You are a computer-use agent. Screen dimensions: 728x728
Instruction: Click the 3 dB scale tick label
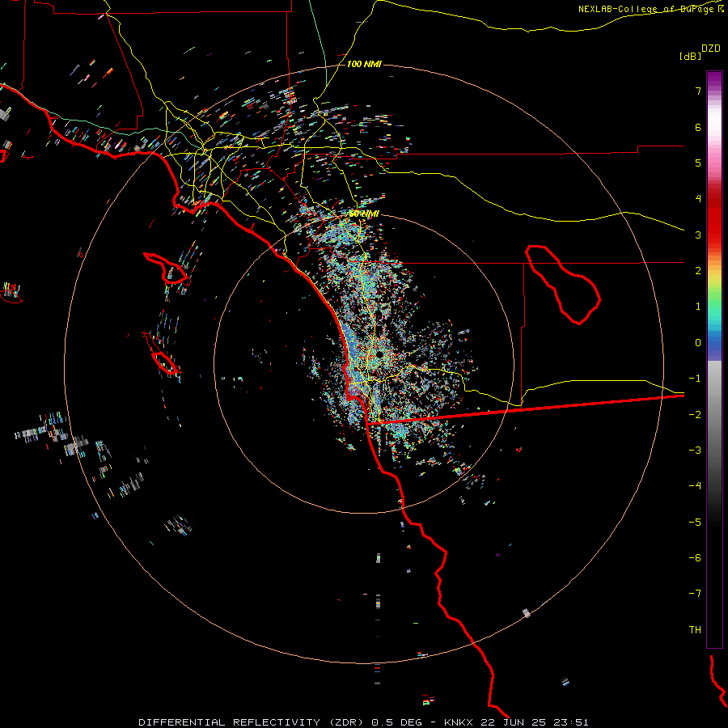698,235
